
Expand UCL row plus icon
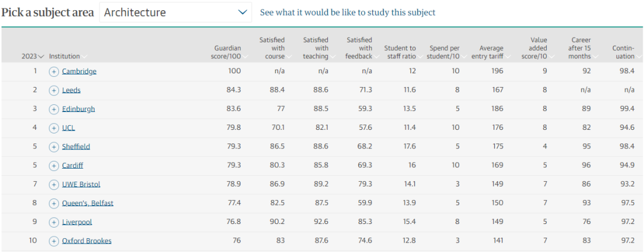pos(54,128)
